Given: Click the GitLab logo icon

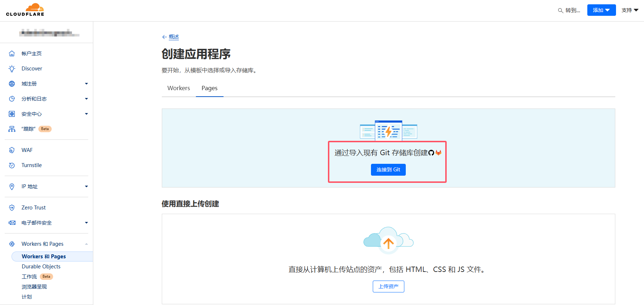Looking at the screenshot, I should click(x=438, y=153).
